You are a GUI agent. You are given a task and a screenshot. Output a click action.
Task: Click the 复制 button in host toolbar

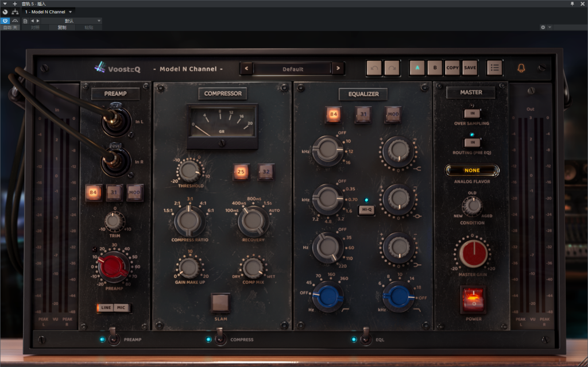click(62, 28)
